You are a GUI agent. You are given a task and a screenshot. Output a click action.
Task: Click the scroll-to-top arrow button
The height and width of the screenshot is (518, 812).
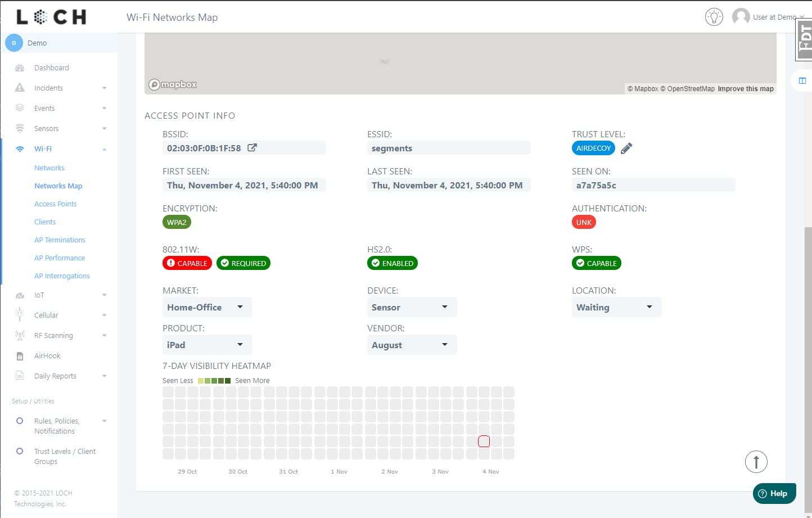756,462
